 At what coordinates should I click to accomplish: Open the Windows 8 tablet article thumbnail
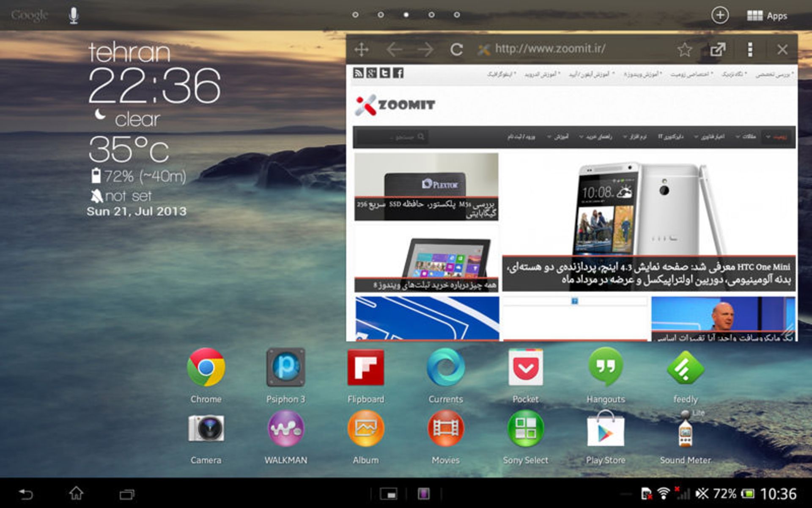(426, 259)
